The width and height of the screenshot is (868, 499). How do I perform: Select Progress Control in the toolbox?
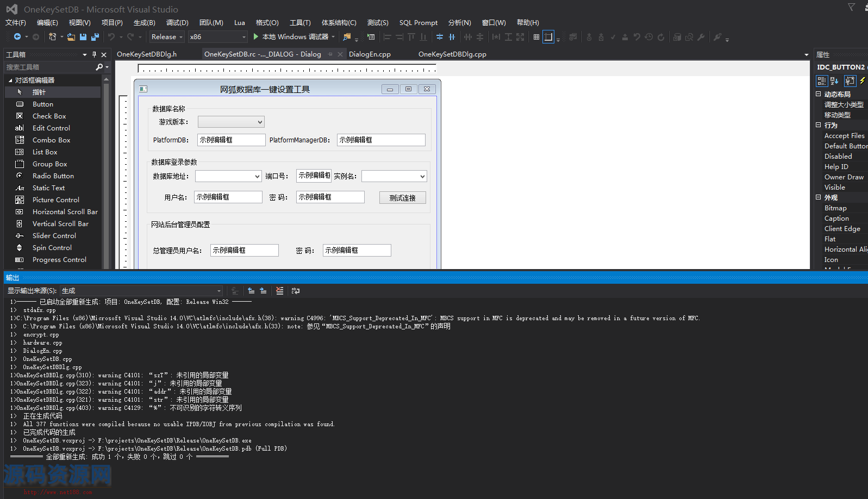point(59,260)
